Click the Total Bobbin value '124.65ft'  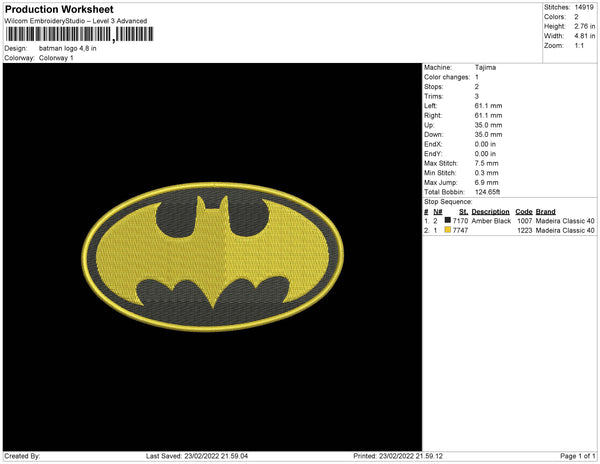point(488,192)
